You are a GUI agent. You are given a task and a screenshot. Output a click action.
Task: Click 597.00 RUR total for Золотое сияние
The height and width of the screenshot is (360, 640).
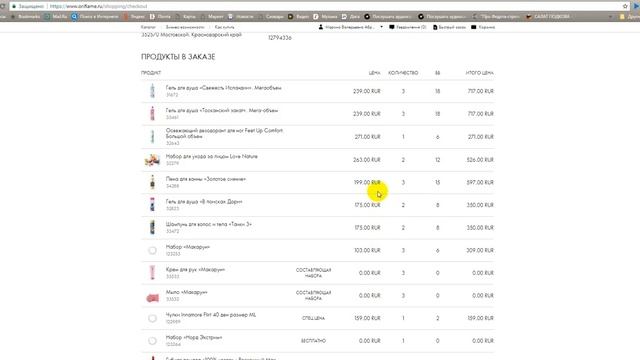coord(480,182)
